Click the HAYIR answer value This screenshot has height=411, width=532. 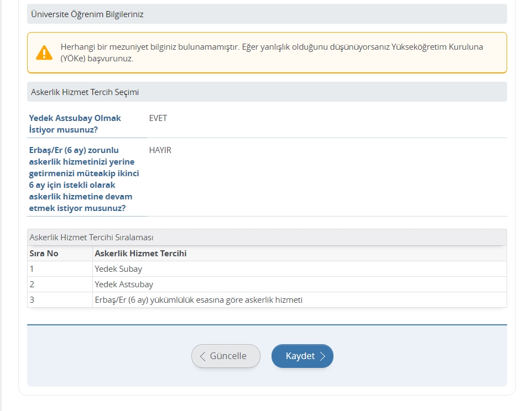(x=160, y=150)
